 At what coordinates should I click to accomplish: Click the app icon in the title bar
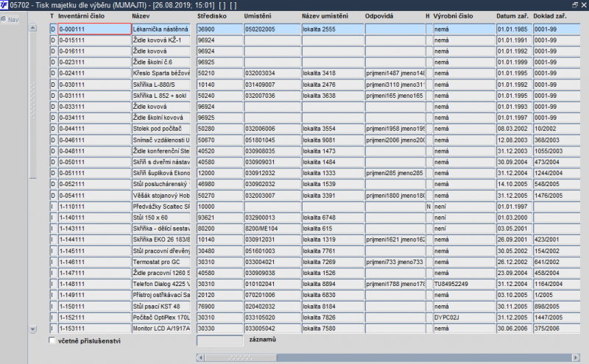pos(4,5)
